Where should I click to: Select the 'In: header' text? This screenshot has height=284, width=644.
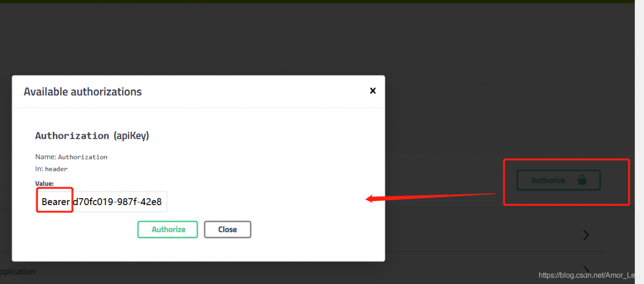(x=51, y=169)
